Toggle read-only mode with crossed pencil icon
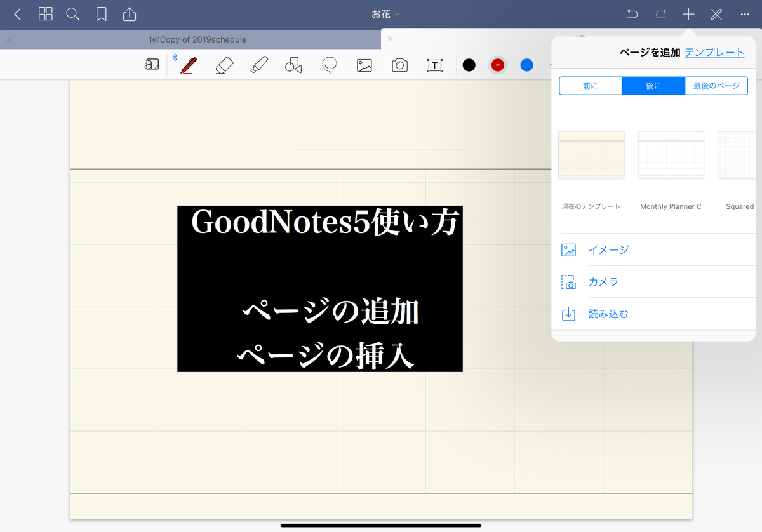Image resolution: width=762 pixels, height=532 pixels. point(716,14)
